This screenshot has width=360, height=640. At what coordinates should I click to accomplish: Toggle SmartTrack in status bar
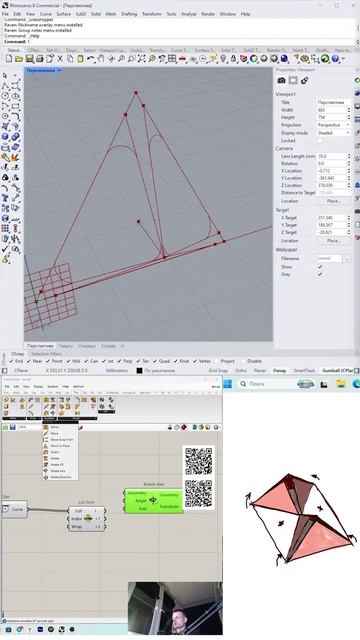pos(304,371)
